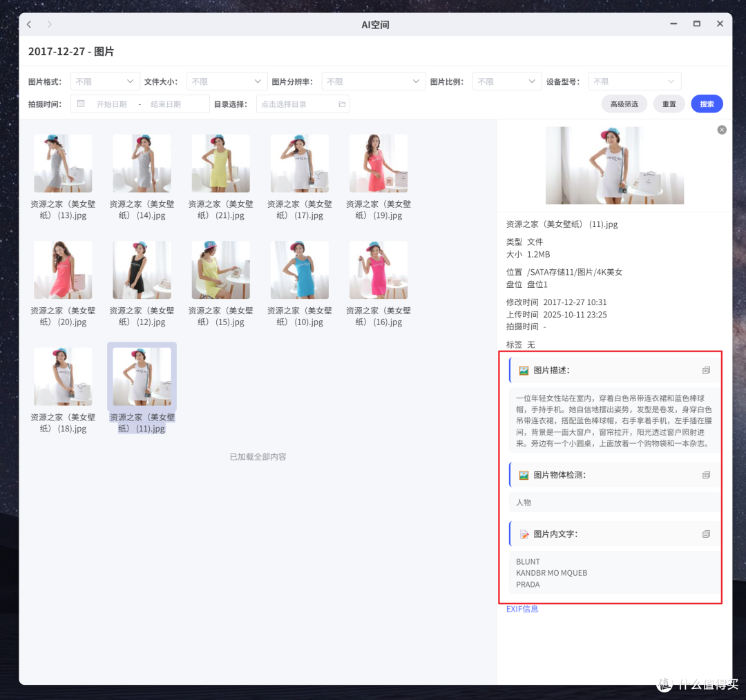746x700 pixels.
Task: Click the large preview image in detail panel
Action: click(615, 166)
